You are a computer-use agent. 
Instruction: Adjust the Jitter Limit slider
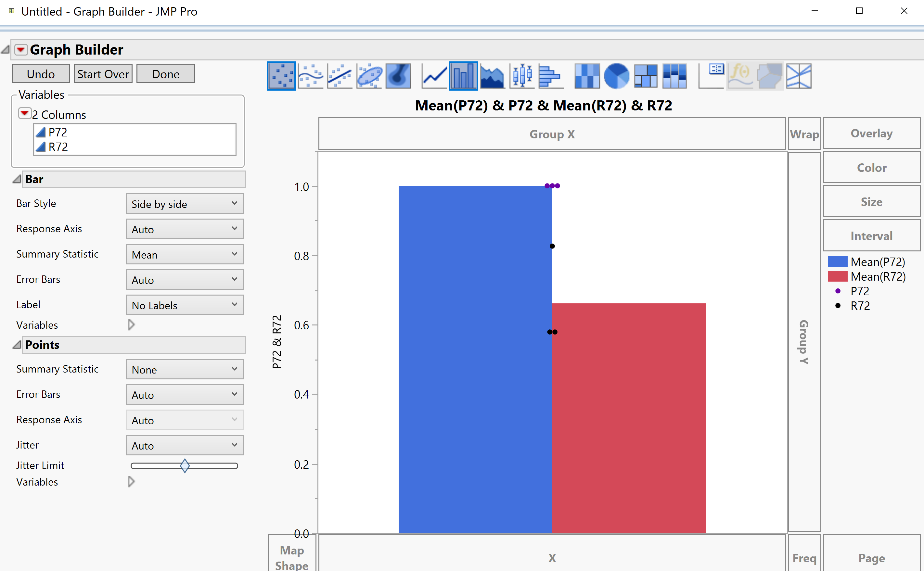pos(184,466)
